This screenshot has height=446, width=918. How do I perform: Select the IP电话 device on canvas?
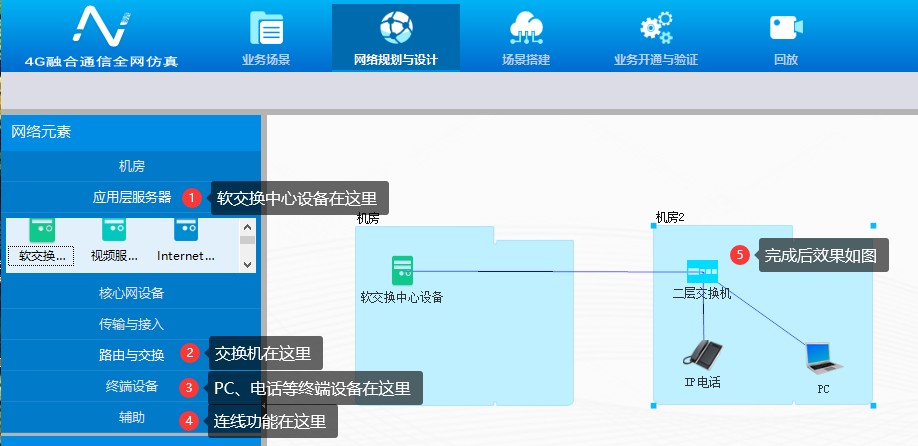(x=703, y=354)
